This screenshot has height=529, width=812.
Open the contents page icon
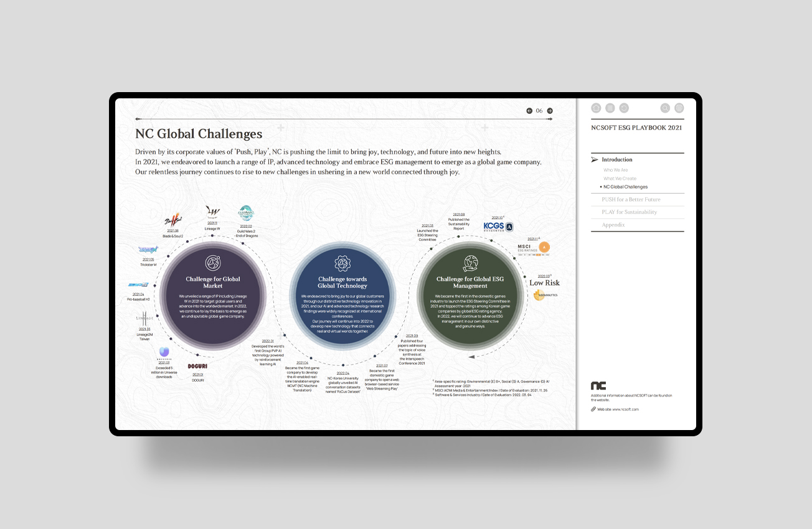(610, 108)
